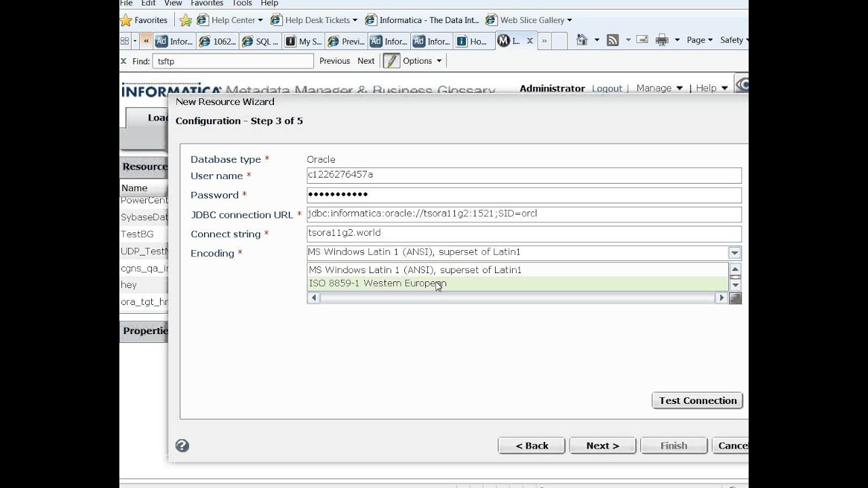Image resolution: width=868 pixels, height=488 pixels.
Task: Switch to the My S... browser tab
Action: point(303,41)
